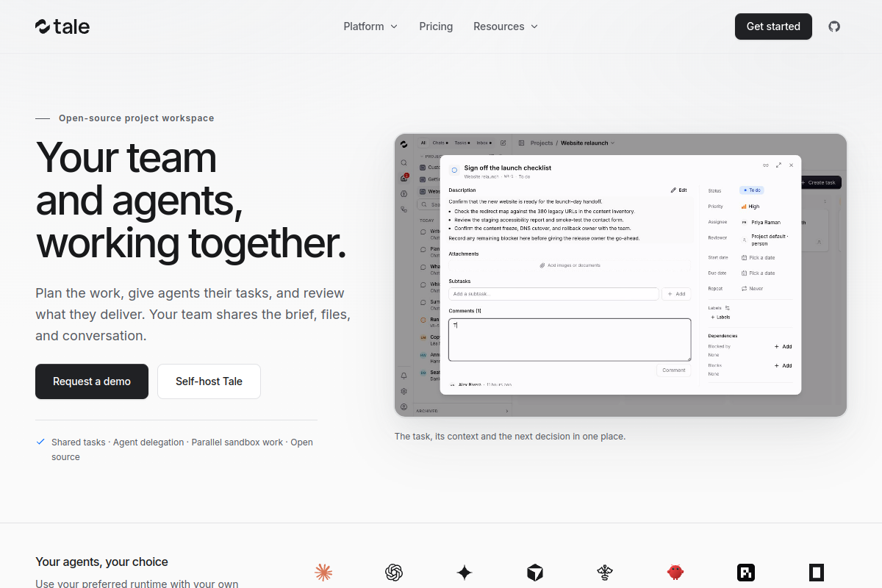Close the launch checklist task dialog
This screenshot has width=882, height=588.
click(791, 165)
